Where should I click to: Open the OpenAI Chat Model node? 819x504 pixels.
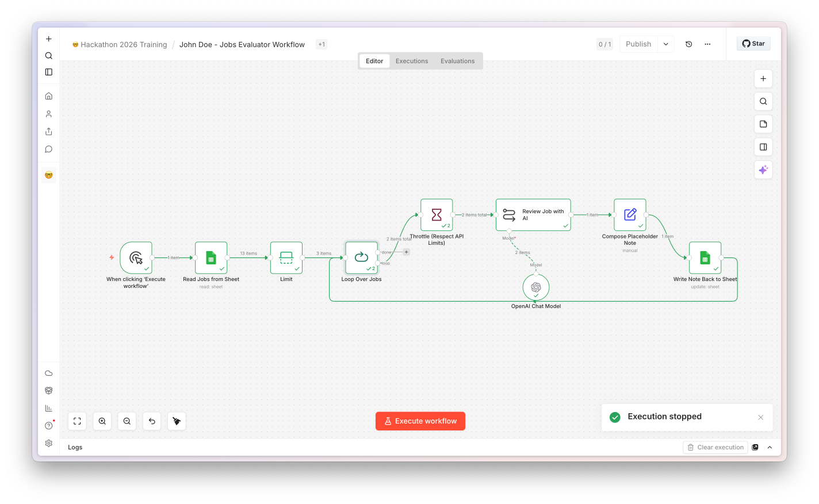click(x=536, y=287)
